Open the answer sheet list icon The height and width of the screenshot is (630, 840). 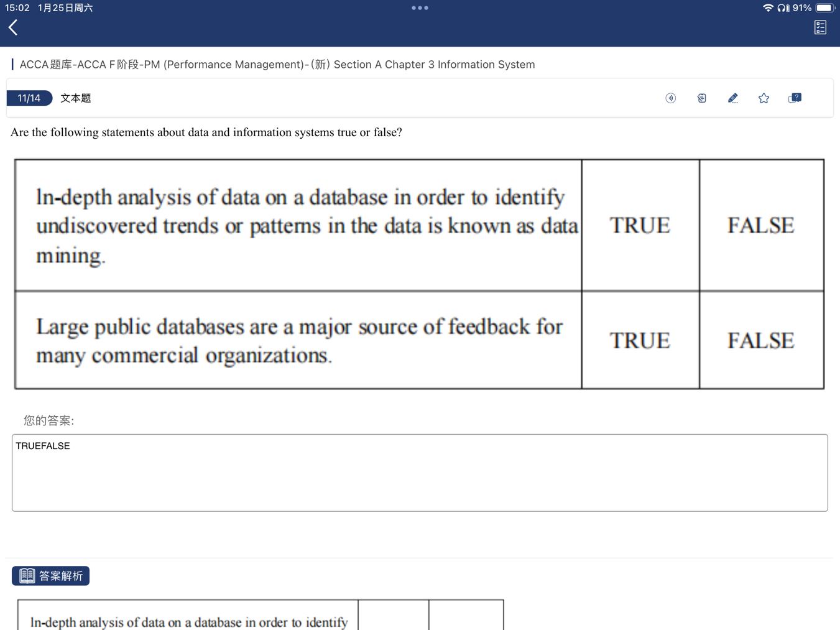pos(820,27)
